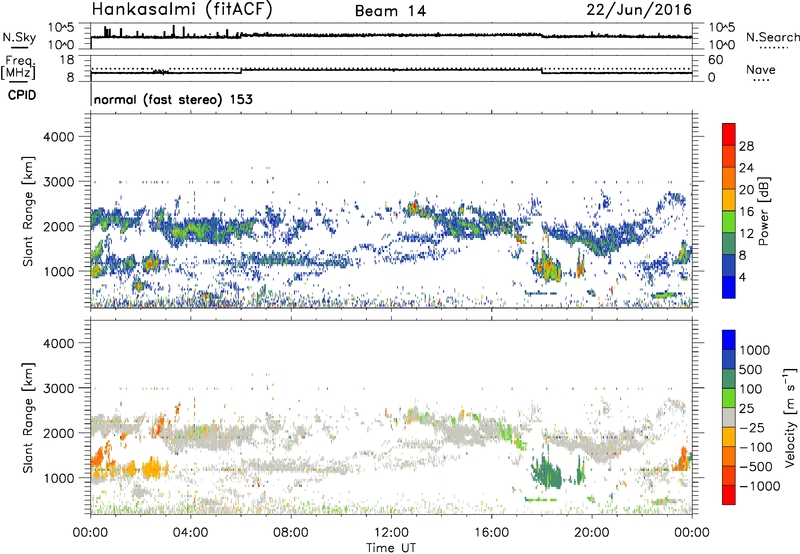Click the high-power echo near 18:00 at 1000 km
The image size is (800, 554).
click(547, 267)
